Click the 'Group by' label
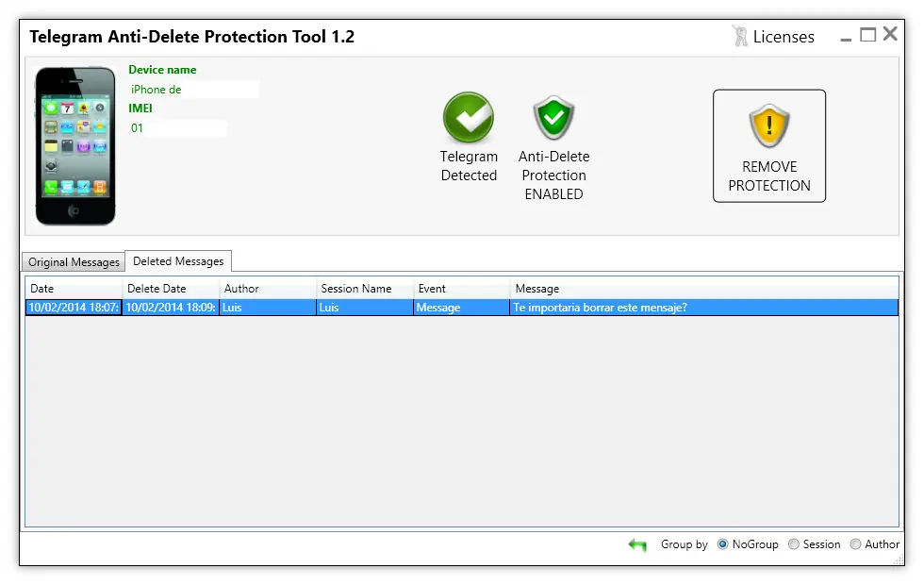Screen dimensions: 924x585 pyautogui.click(x=685, y=544)
